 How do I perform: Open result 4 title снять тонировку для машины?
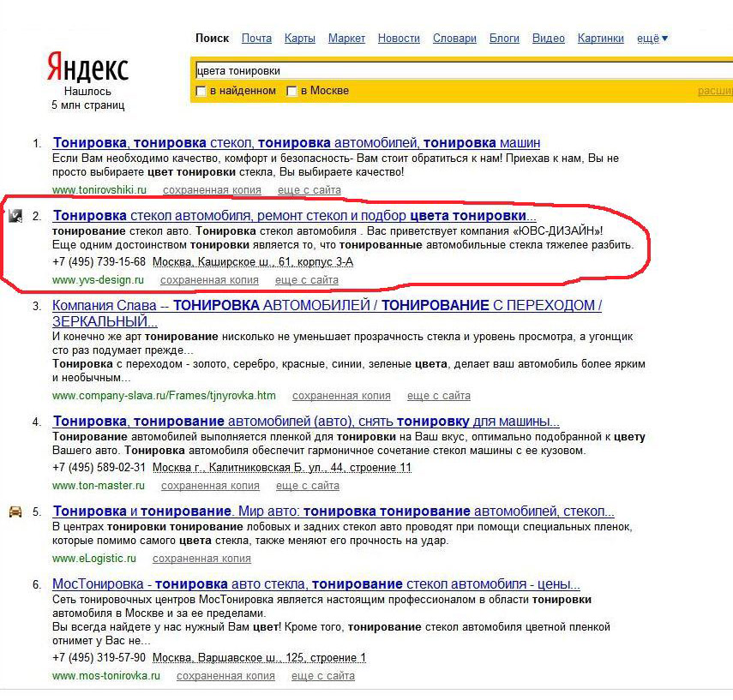pyautogui.click(x=306, y=421)
